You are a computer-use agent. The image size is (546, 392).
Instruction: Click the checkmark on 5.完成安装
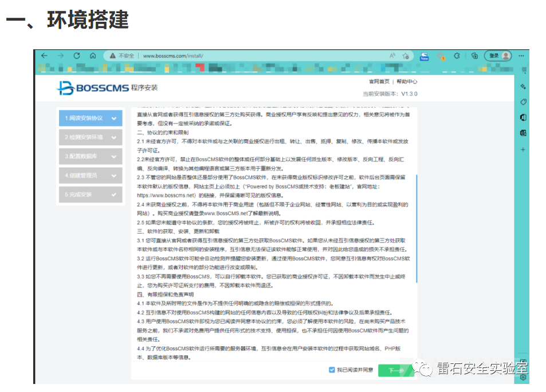(x=114, y=194)
